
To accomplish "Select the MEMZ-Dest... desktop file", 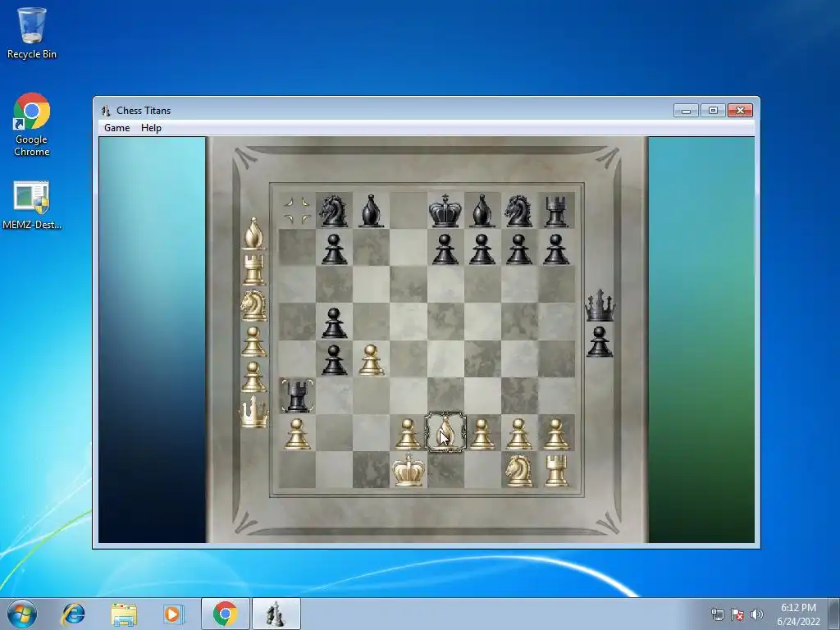I will pos(32,205).
